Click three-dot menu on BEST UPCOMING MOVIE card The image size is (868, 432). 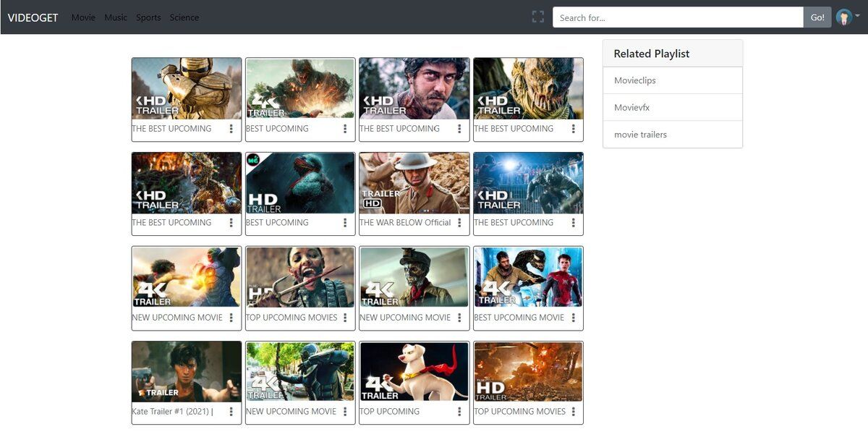click(573, 318)
